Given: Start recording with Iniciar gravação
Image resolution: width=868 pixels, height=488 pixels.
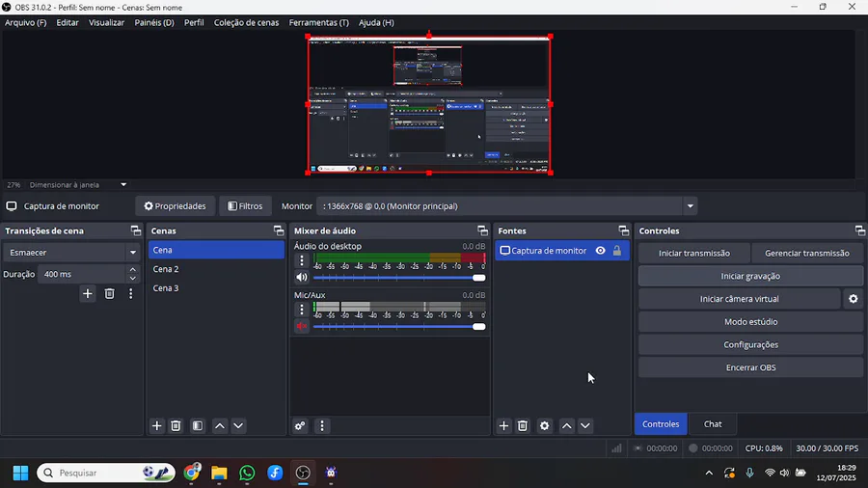Looking at the screenshot, I should click(x=750, y=276).
